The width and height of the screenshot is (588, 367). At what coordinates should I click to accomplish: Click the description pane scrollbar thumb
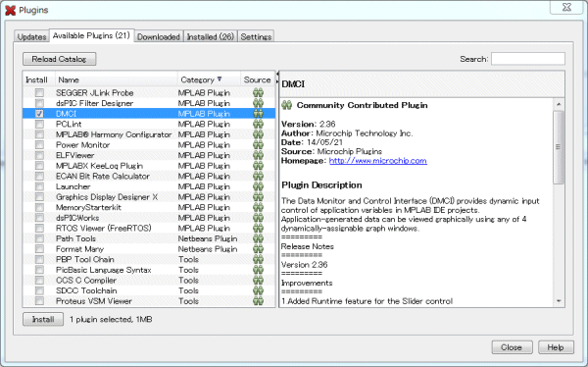click(559, 147)
